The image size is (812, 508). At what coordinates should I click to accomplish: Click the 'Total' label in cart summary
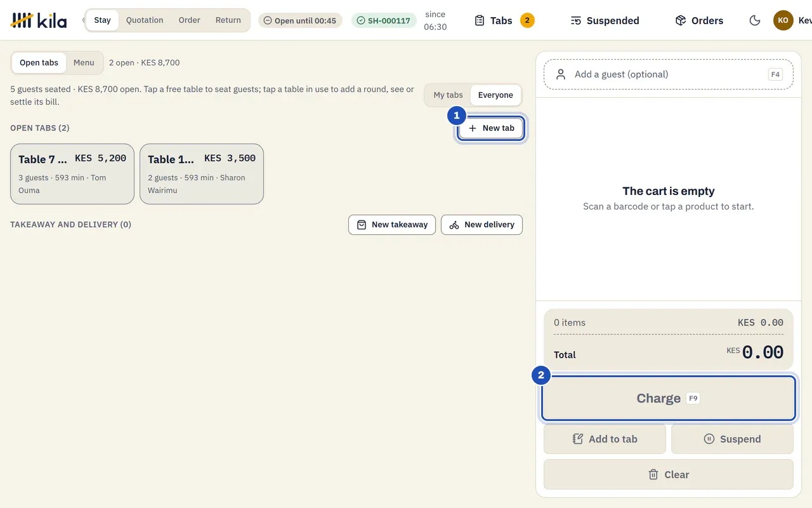[x=565, y=355]
